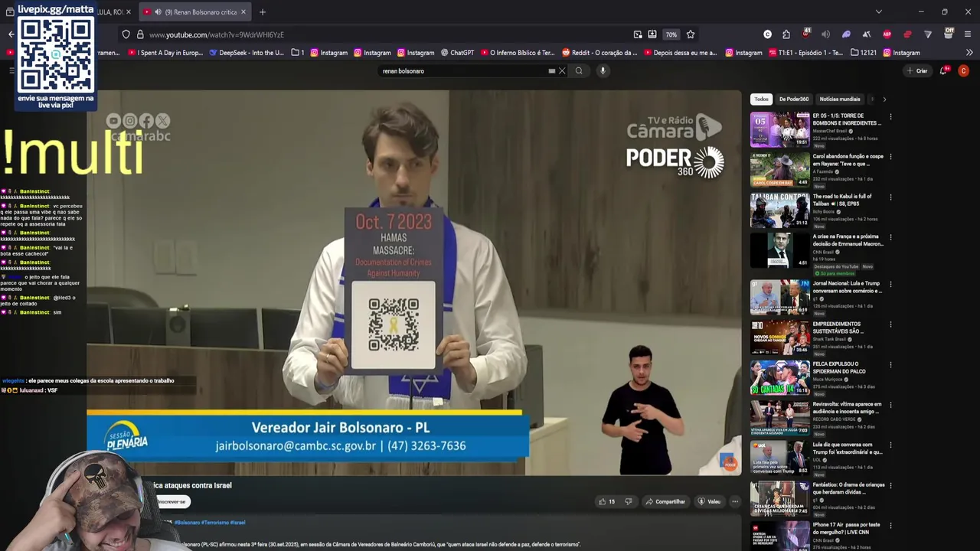Open the YouTube account avatar menu
The height and width of the screenshot is (551, 980).
(x=964, y=70)
